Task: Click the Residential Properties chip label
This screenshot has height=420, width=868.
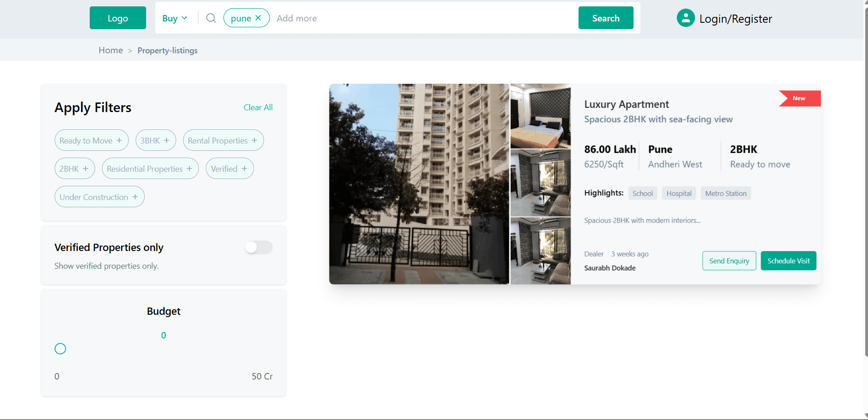Action: point(145,169)
